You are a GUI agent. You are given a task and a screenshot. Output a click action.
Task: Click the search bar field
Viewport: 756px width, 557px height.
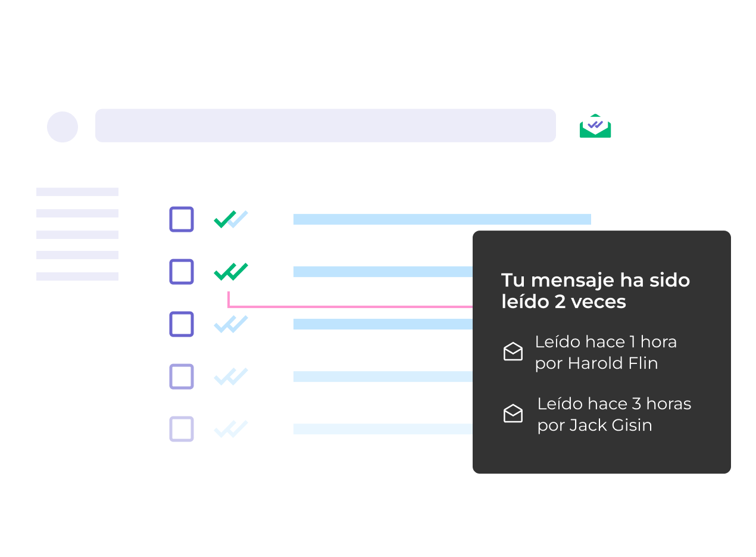tap(325, 126)
